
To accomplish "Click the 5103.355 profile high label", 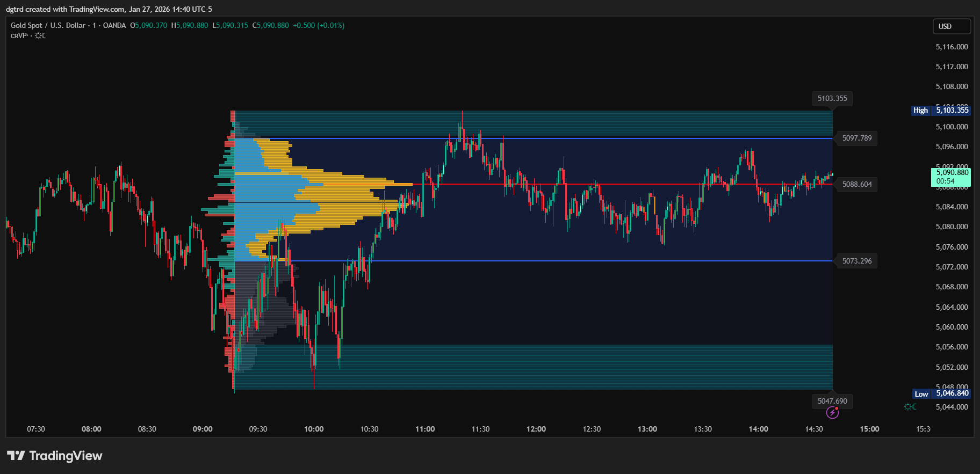I will [832, 98].
